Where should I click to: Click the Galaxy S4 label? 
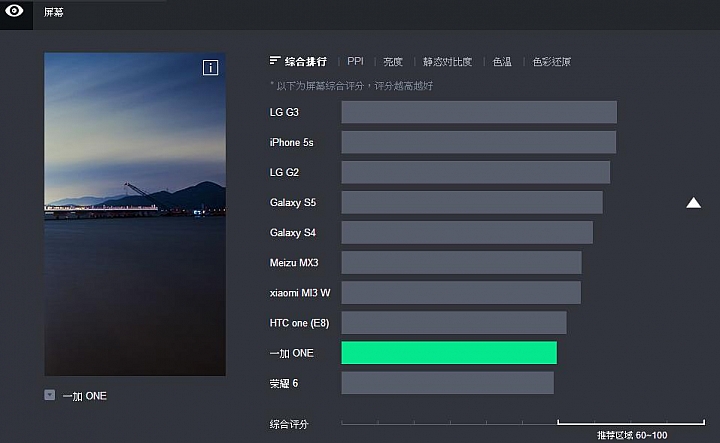(x=293, y=232)
